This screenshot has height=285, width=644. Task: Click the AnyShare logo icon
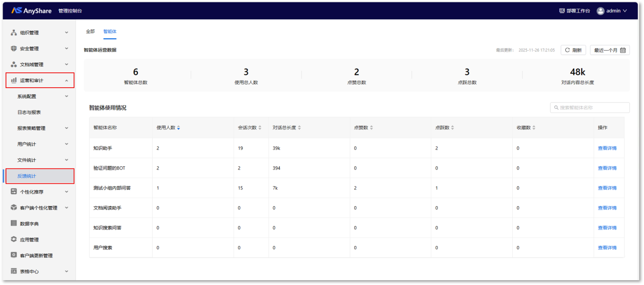click(17, 10)
